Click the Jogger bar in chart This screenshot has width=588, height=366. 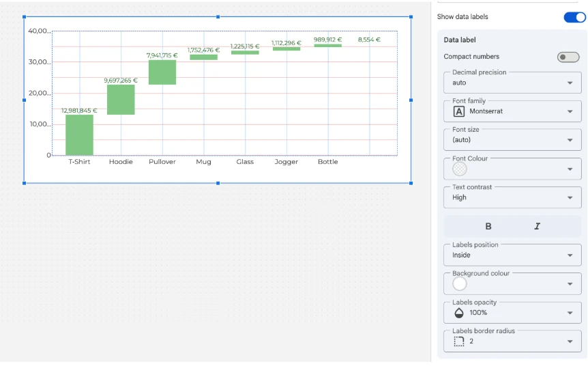pyautogui.click(x=286, y=48)
